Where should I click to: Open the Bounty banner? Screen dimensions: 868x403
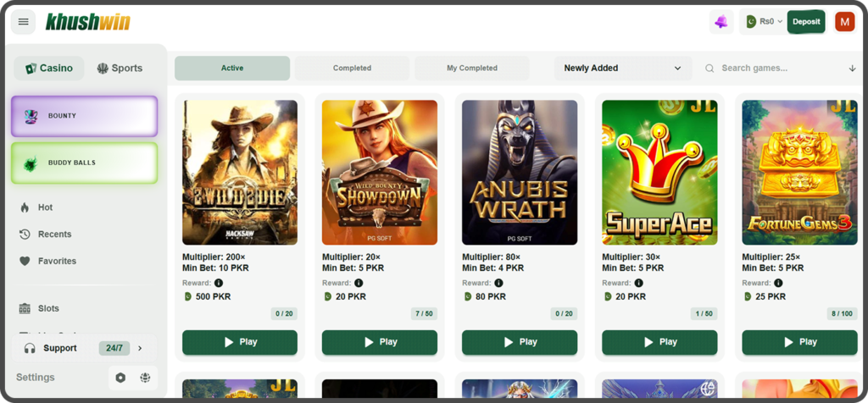point(85,116)
